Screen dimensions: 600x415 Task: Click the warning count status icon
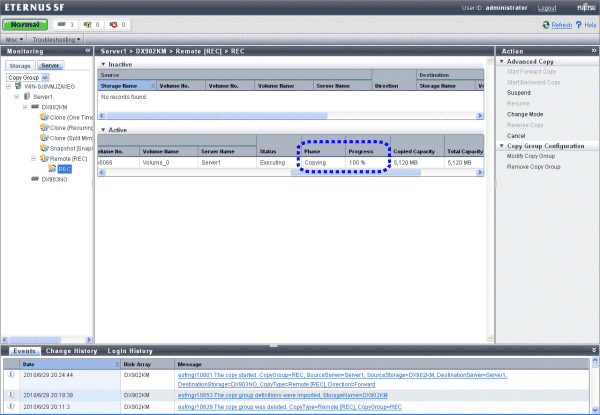88,24
